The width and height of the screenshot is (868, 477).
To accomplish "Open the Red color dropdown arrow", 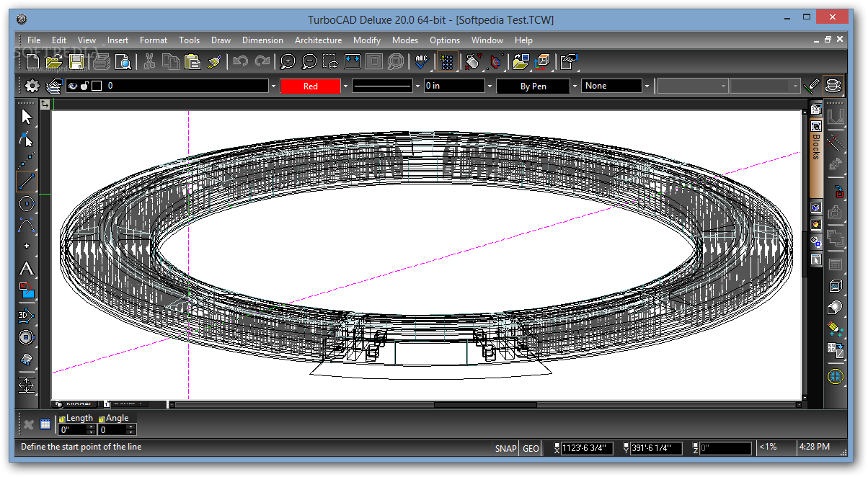I will (345, 86).
